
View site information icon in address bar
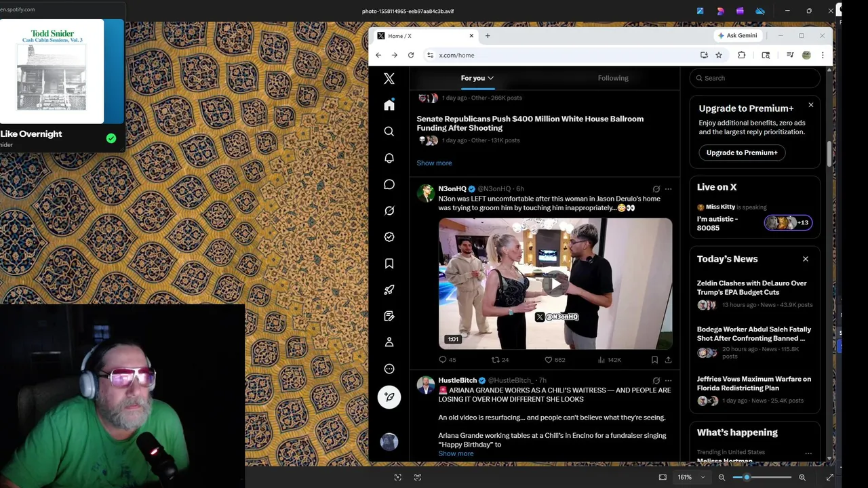click(x=430, y=55)
